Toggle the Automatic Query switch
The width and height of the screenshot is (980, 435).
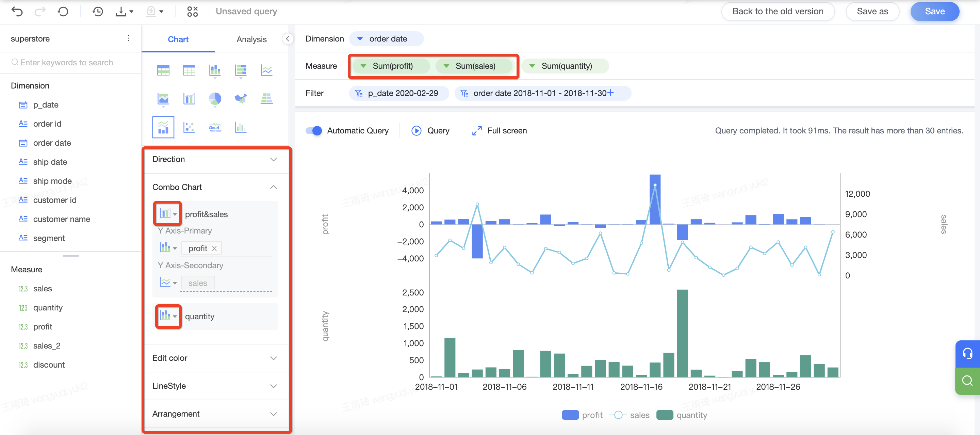click(x=313, y=131)
